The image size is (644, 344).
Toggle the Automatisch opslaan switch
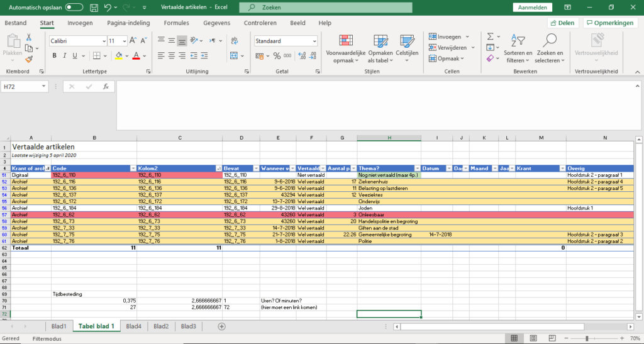coord(74,8)
